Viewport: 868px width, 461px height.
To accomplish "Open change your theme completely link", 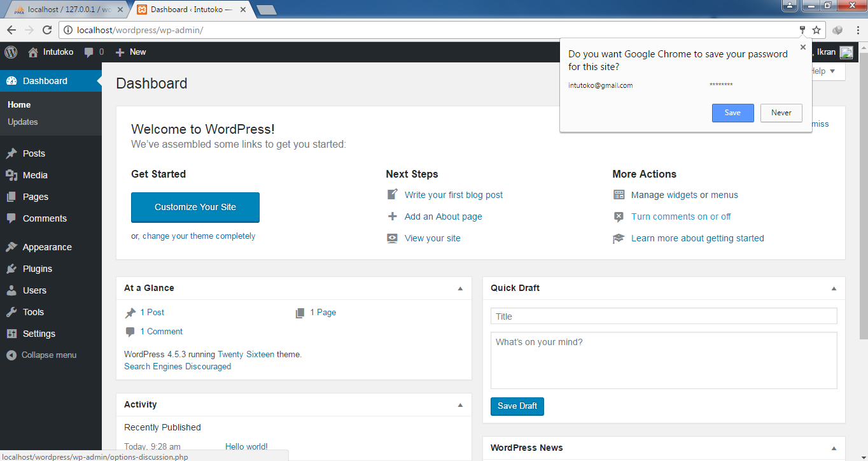I will [199, 236].
